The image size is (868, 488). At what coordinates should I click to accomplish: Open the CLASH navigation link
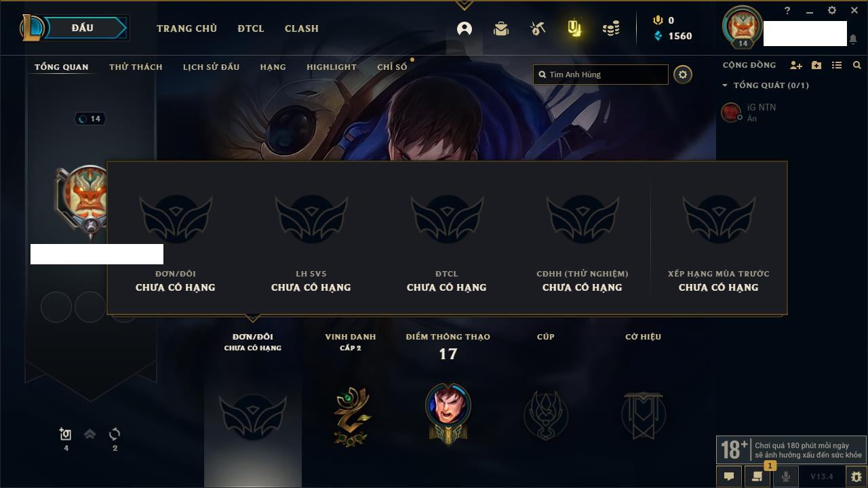click(x=302, y=28)
